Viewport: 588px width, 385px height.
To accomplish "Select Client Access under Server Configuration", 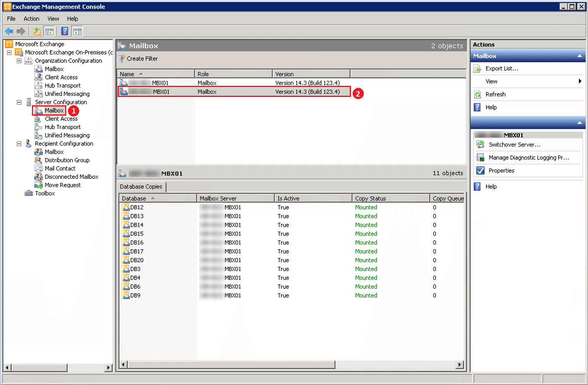I will (61, 119).
